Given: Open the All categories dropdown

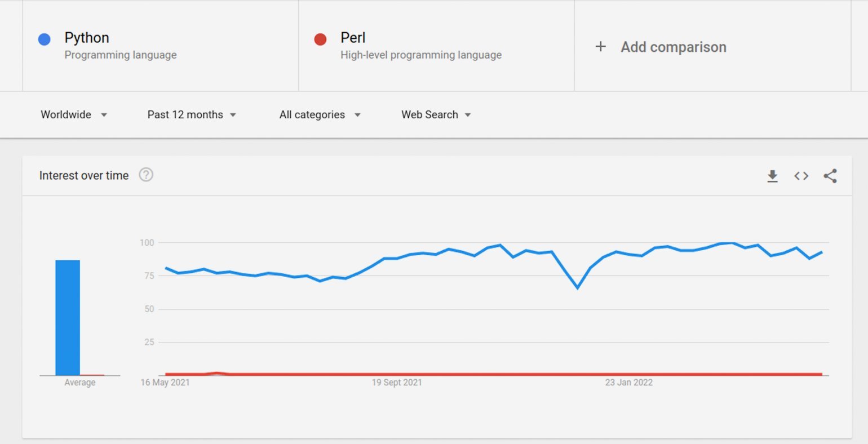Looking at the screenshot, I should [x=320, y=114].
